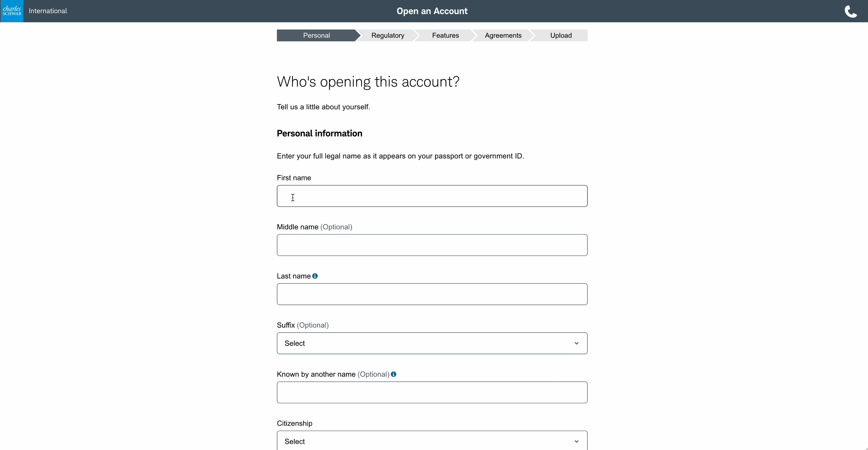Viewport: 868px width, 450px height.
Task: Focus the Middle name text field
Action: coord(432,245)
